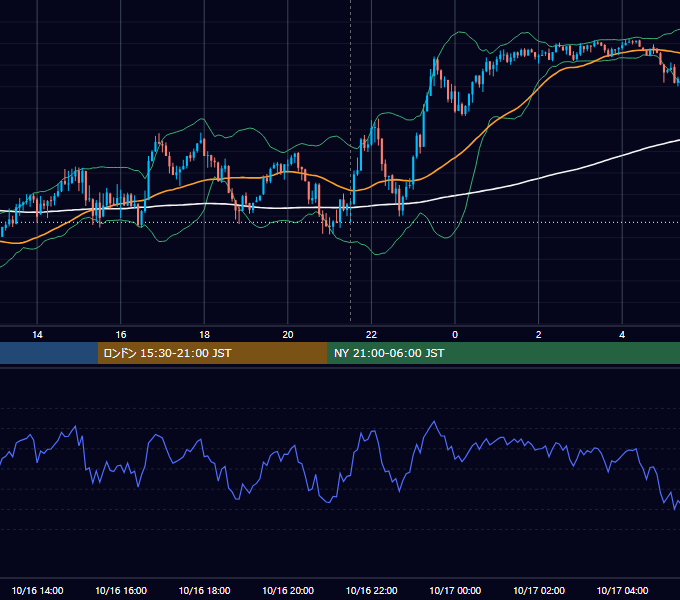
Task: Select the NY 21:00-06:00 JST session bar
Action: 503,353
